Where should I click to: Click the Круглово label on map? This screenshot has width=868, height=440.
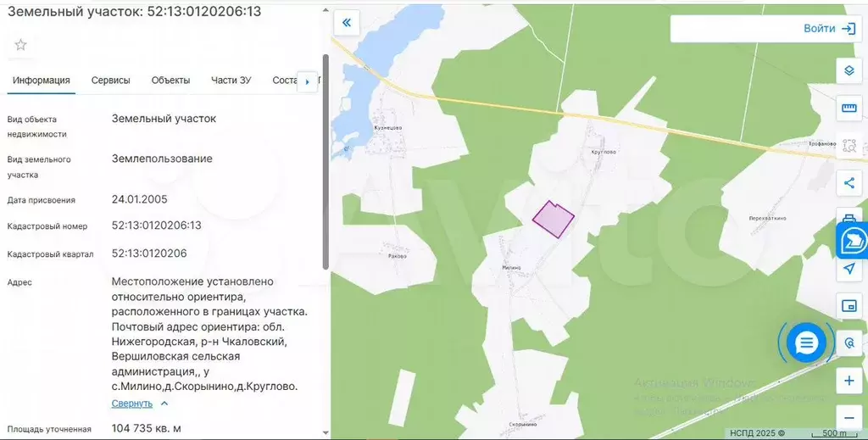[x=604, y=152]
